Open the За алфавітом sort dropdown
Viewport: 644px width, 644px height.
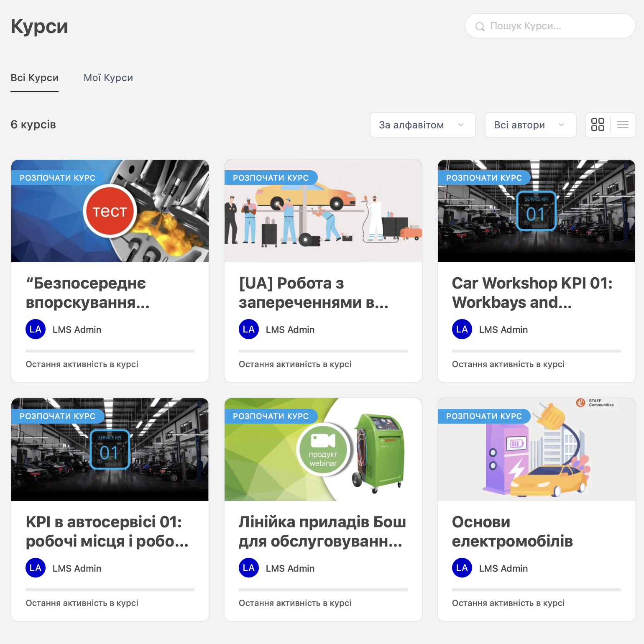[x=422, y=125]
